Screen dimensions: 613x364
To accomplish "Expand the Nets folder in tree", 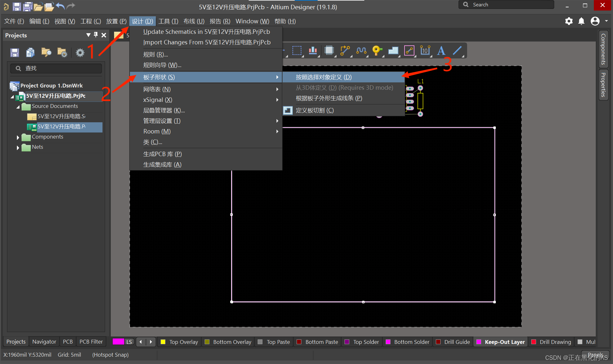I will [18, 148].
